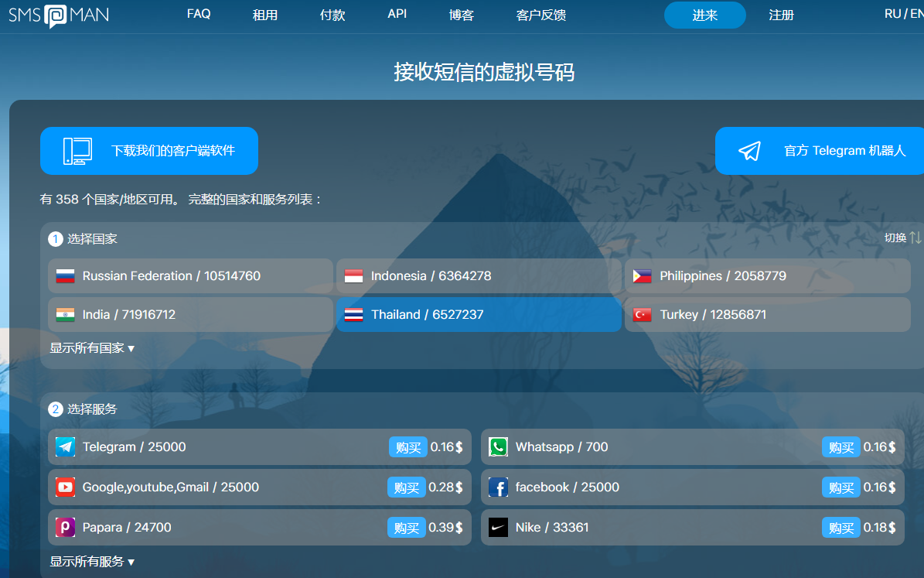Expand 显示所有服务 service list

tap(92, 562)
